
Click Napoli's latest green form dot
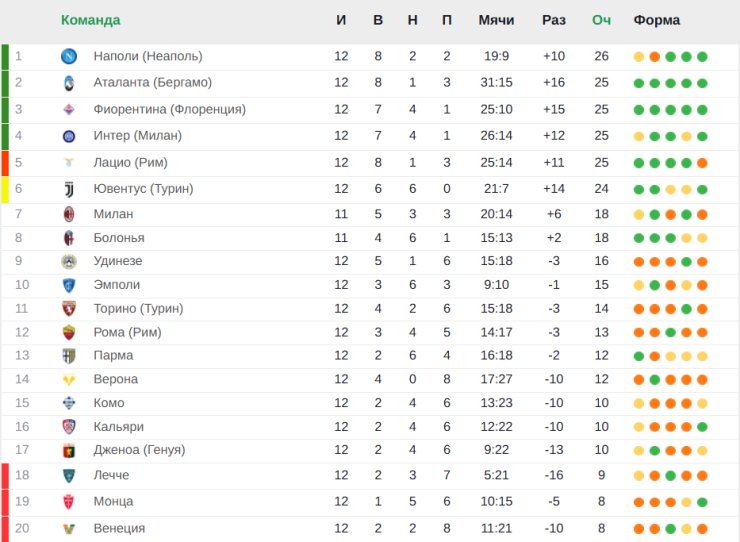pos(702,56)
